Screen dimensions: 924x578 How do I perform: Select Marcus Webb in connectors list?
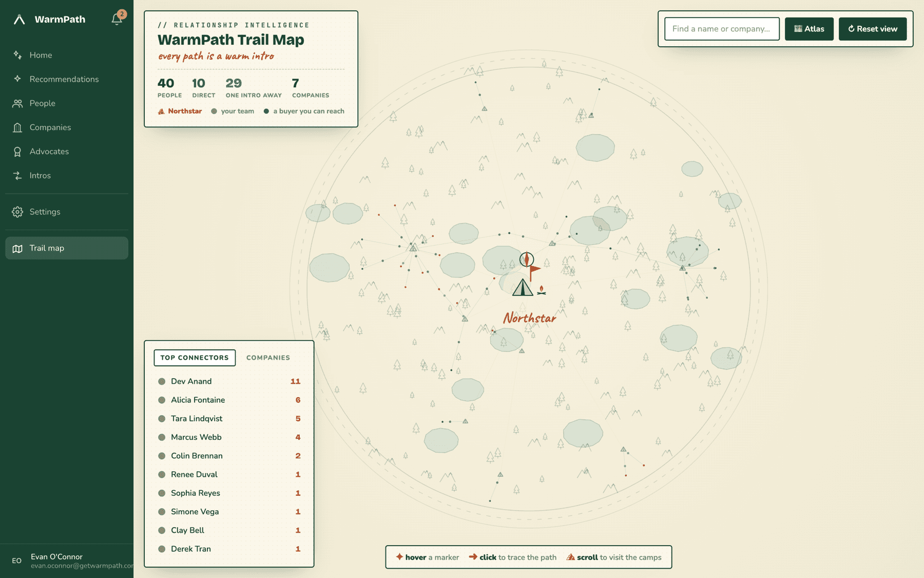pyautogui.click(x=229, y=437)
